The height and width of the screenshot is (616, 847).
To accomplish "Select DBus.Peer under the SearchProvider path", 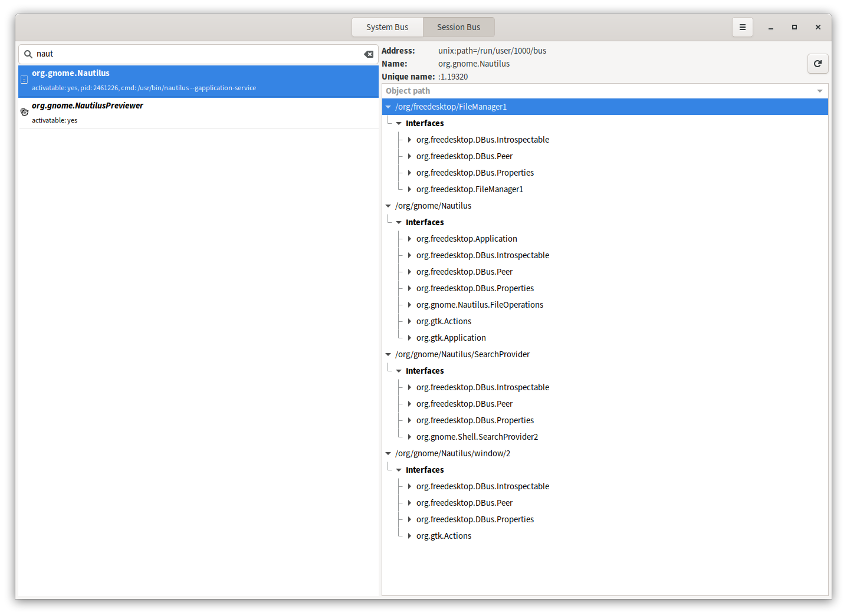I will 464,404.
